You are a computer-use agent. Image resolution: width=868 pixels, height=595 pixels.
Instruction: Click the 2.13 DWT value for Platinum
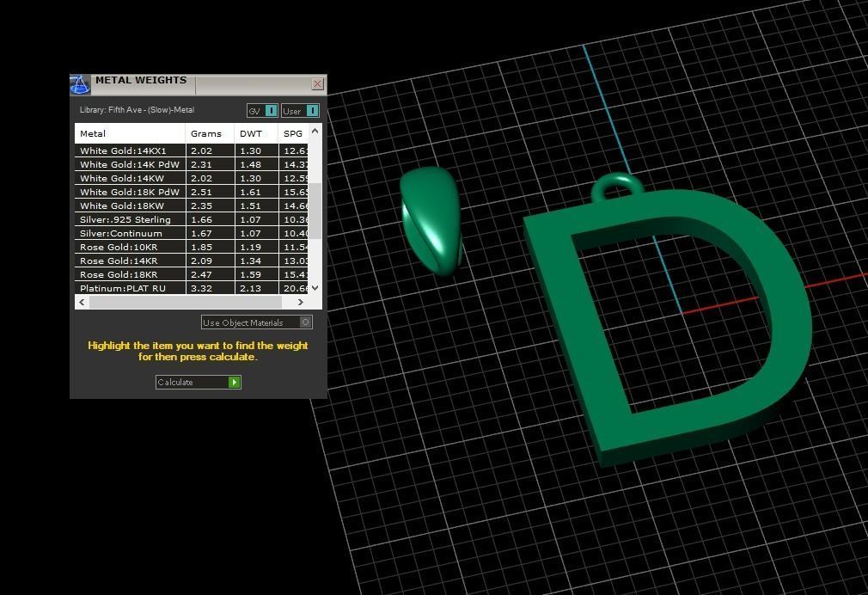[x=250, y=288]
